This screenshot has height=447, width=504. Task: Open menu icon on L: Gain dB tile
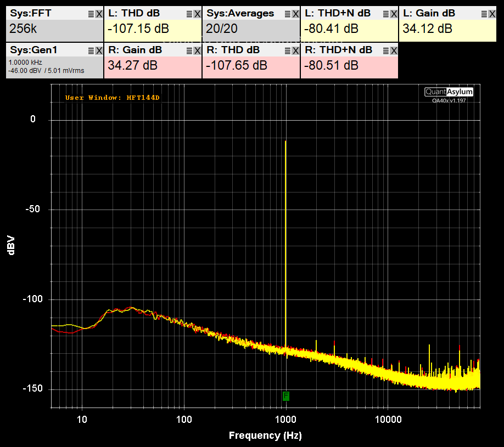point(484,14)
